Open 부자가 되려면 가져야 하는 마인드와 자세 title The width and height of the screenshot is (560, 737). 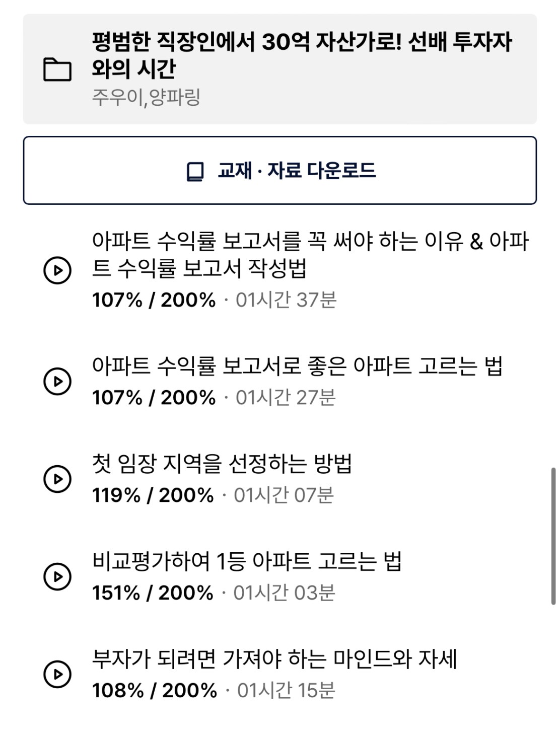(274, 659)
